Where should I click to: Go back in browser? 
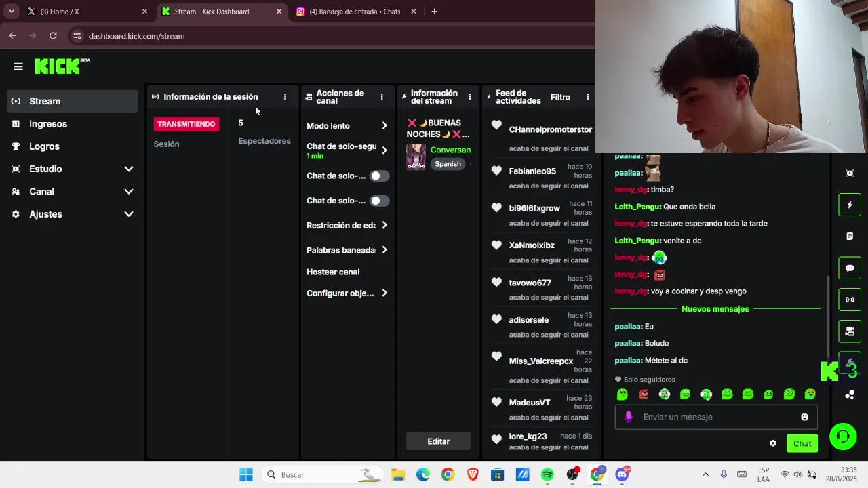point(13,36)
